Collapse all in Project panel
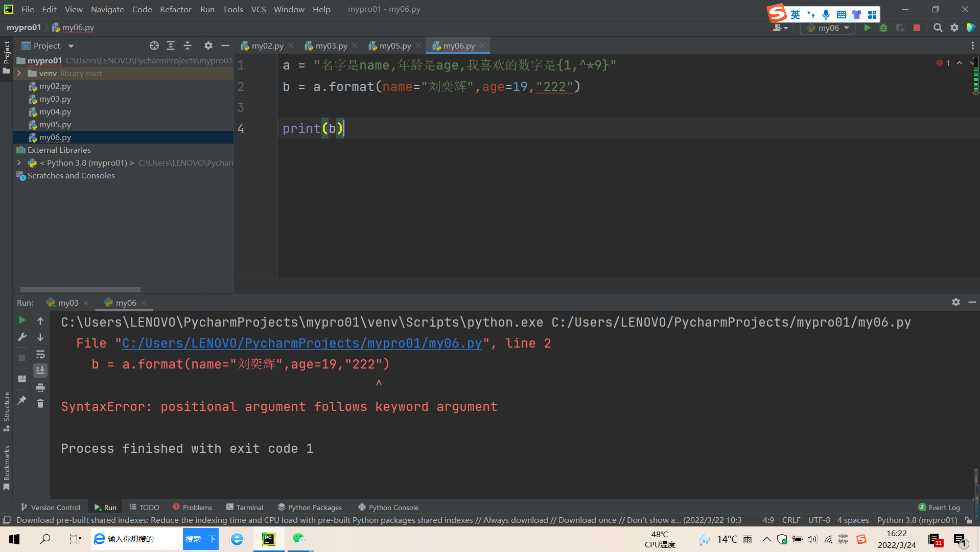 click(x=188, y=46)
